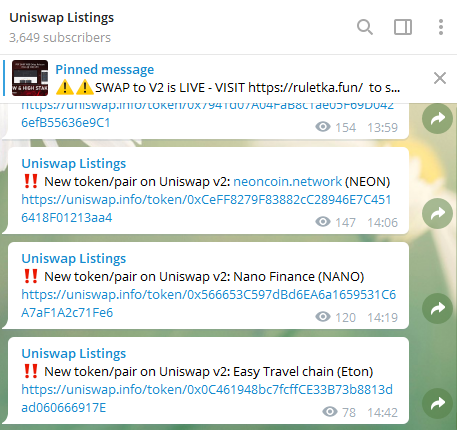Open the neoncoin.network link

click(x=287, y=182)
